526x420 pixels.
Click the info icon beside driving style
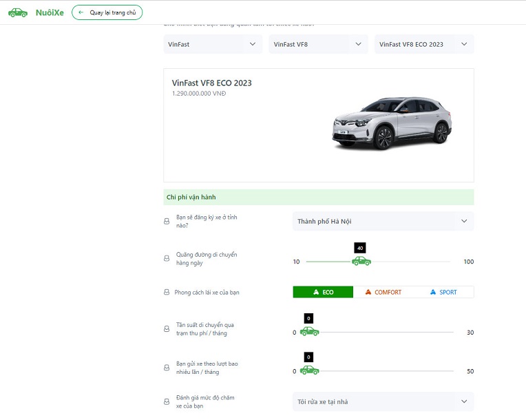coord(167,292)
